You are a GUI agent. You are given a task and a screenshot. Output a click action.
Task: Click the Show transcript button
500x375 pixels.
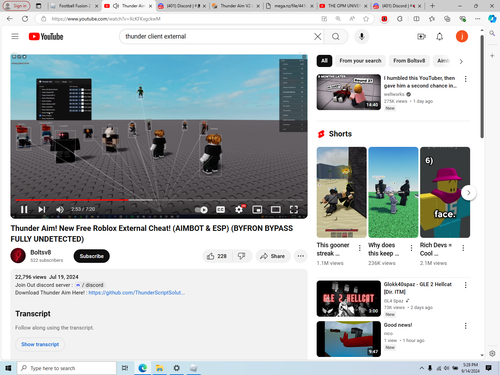coord(40,344)
